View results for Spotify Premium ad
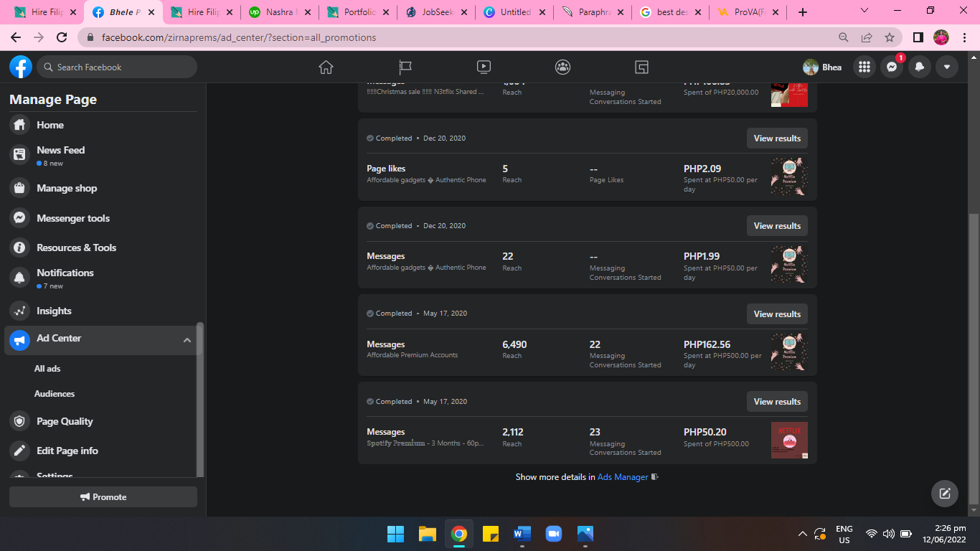 click(x=777, y=402)
